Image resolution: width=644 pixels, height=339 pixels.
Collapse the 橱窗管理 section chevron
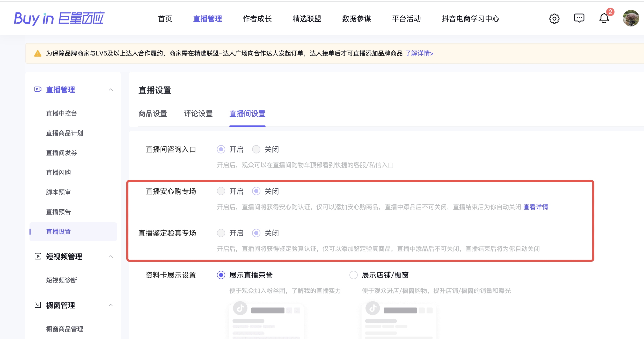tap(111, 305)
